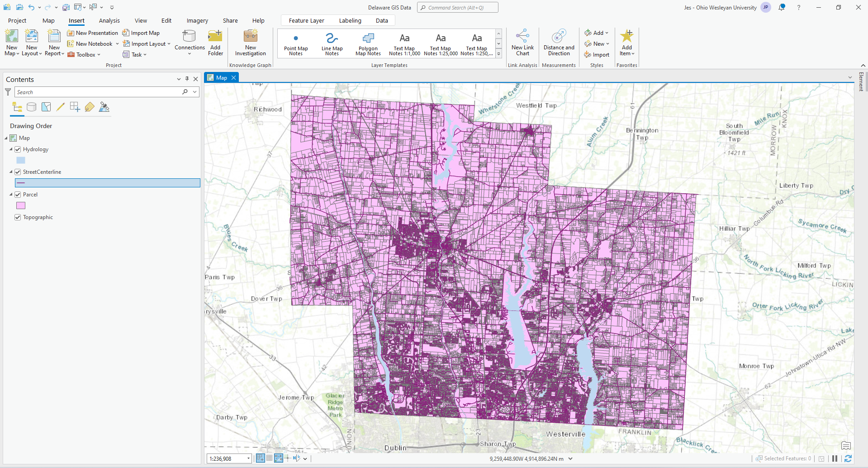Uncheck the Hydrology layer visibility
This screenshot has height=468, width=868.
pos(18,149)
